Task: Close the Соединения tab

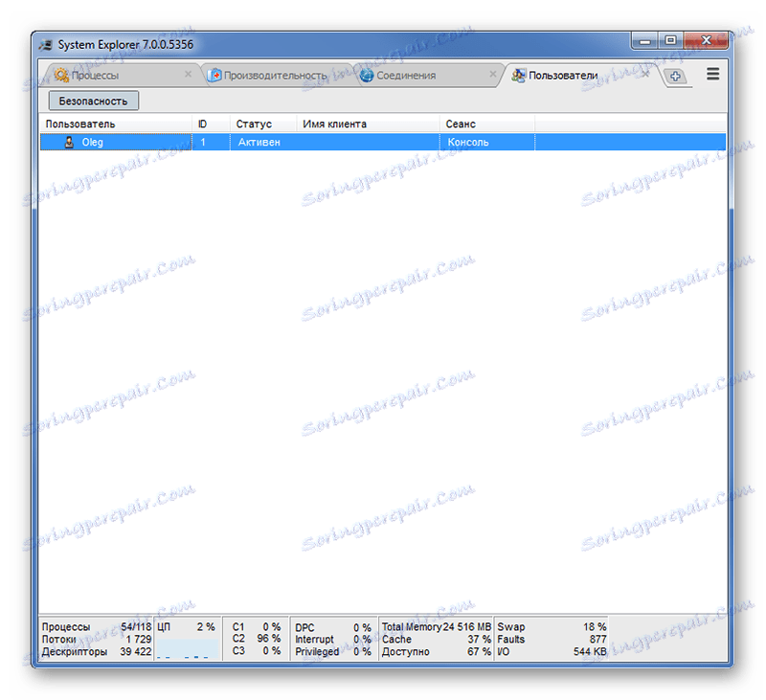Action: pyautogui.click(x=493, y=74)
